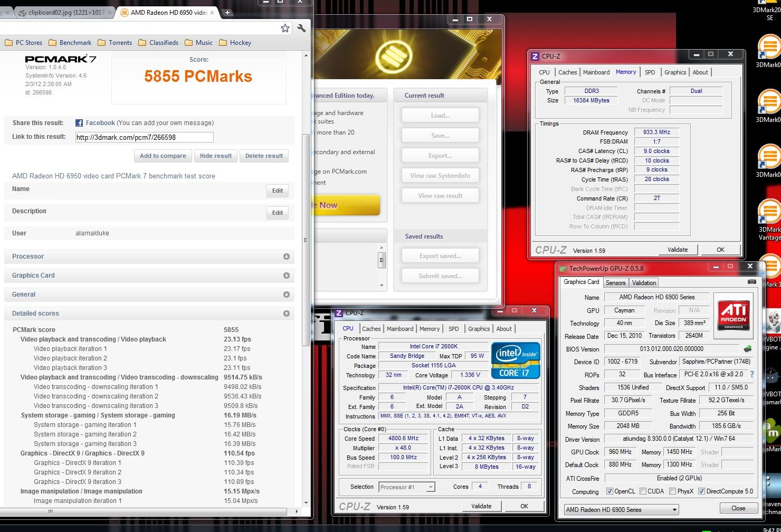781x532 pixels.
Task: Edit the result Description field
Action: 278,213
